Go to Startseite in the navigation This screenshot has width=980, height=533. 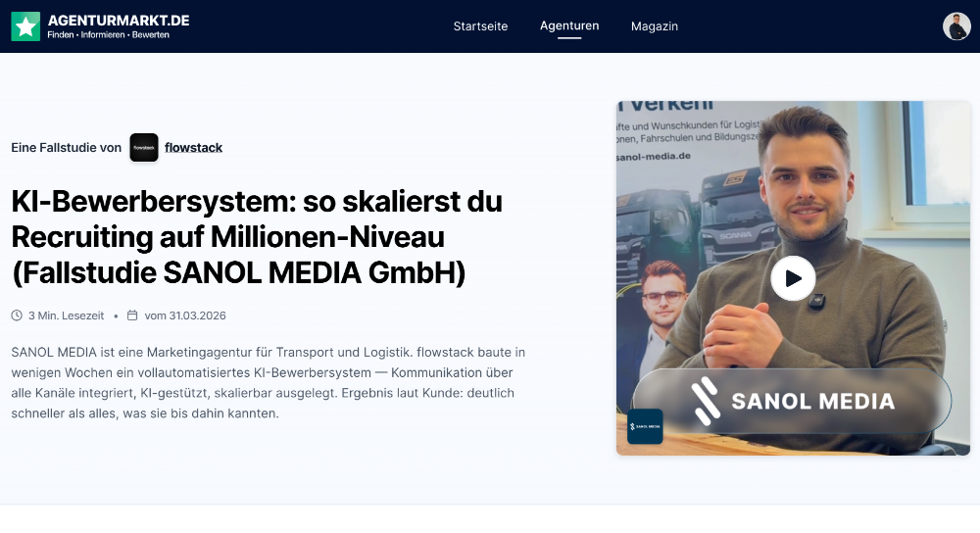[480, 26]
